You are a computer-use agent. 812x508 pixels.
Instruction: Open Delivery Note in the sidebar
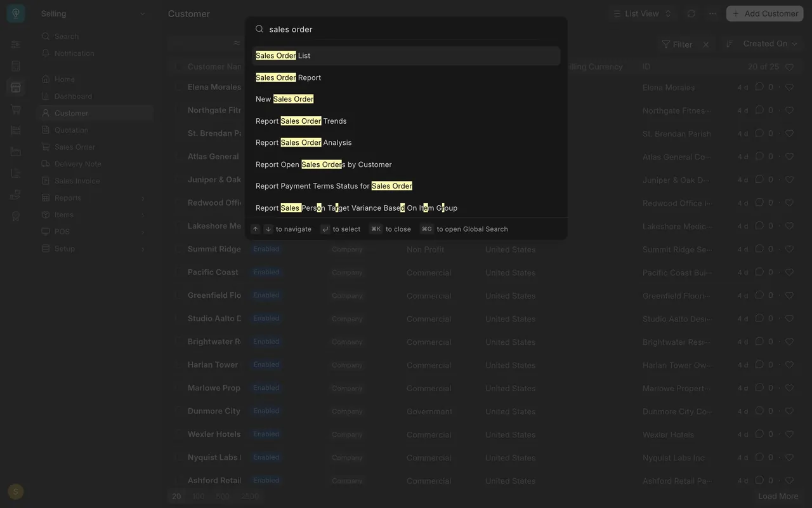point(94,164)
